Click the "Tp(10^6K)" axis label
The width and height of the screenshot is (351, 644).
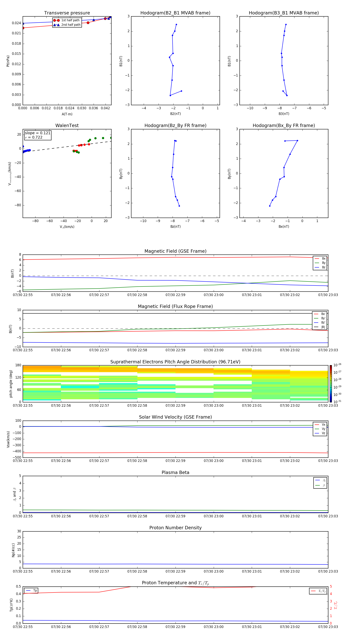point(11,605)
